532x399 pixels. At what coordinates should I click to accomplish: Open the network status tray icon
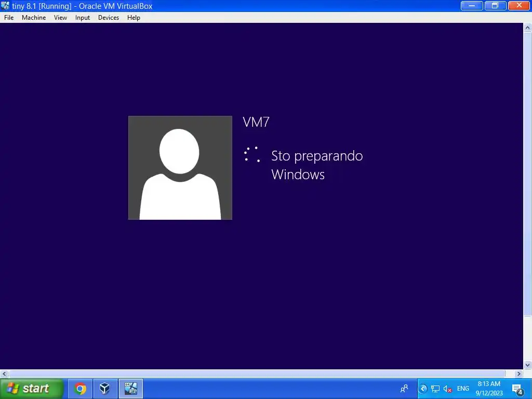pyautogui.click(x=435, y=389)
